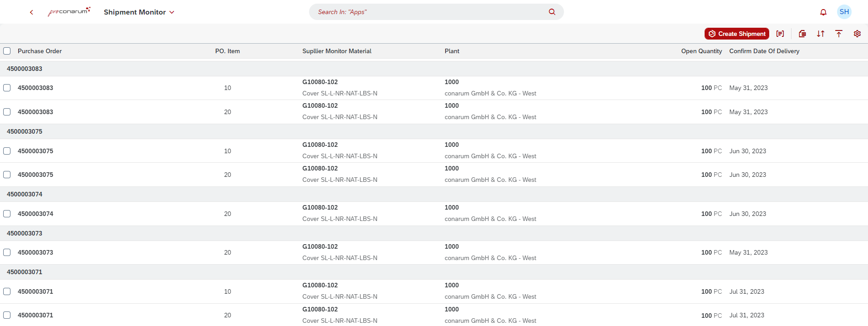The image size is (868, 326).
Task: Toggle the select-all checkbox in header
Action: click(7, 51)
